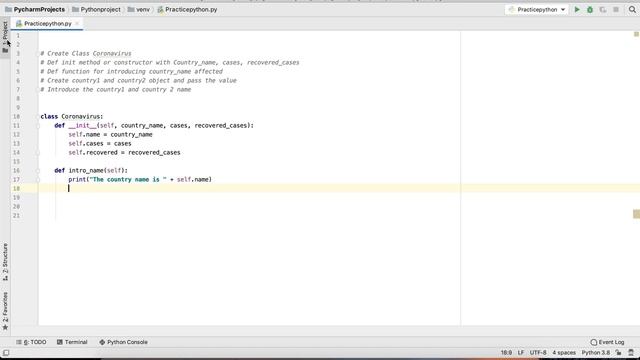The height and width of the screenshot is (360, 640).
Task: Click on 'self.cases = cases' line
Action: [100, 144]
